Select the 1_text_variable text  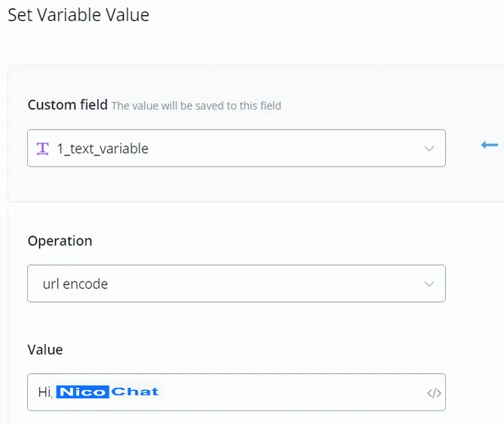pyautogui.click(x=103, y=149)
